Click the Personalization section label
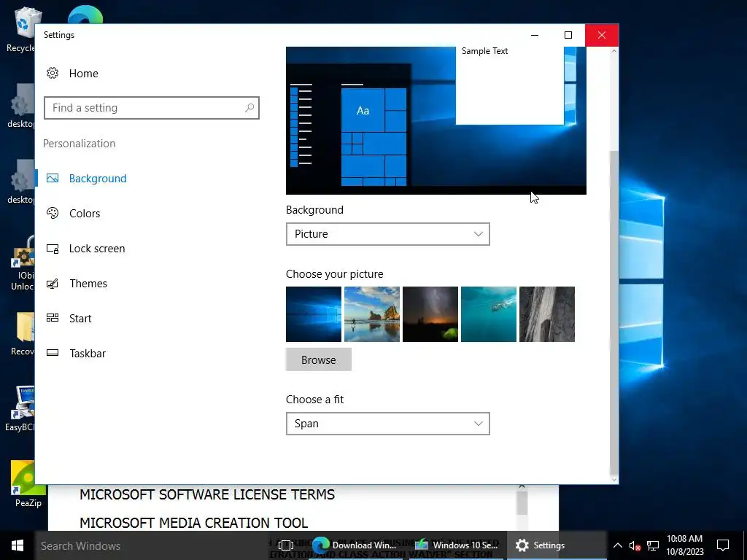747x560 pixels. click(79, 144)
